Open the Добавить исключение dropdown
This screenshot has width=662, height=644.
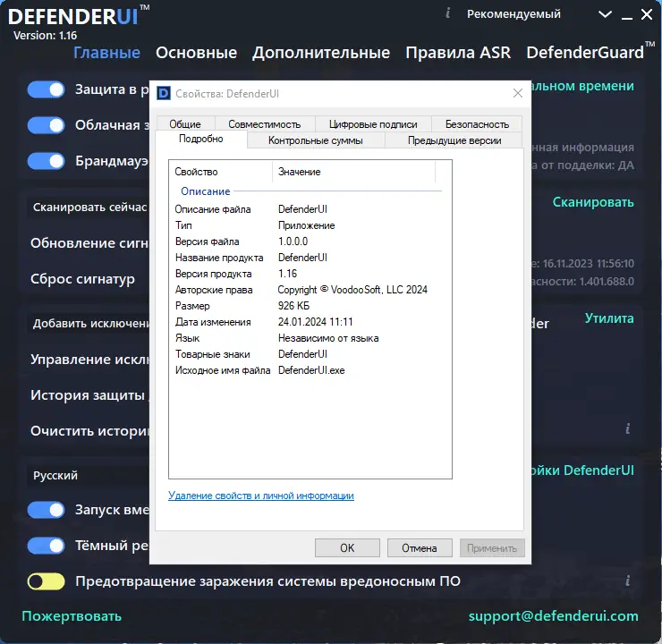89,323
